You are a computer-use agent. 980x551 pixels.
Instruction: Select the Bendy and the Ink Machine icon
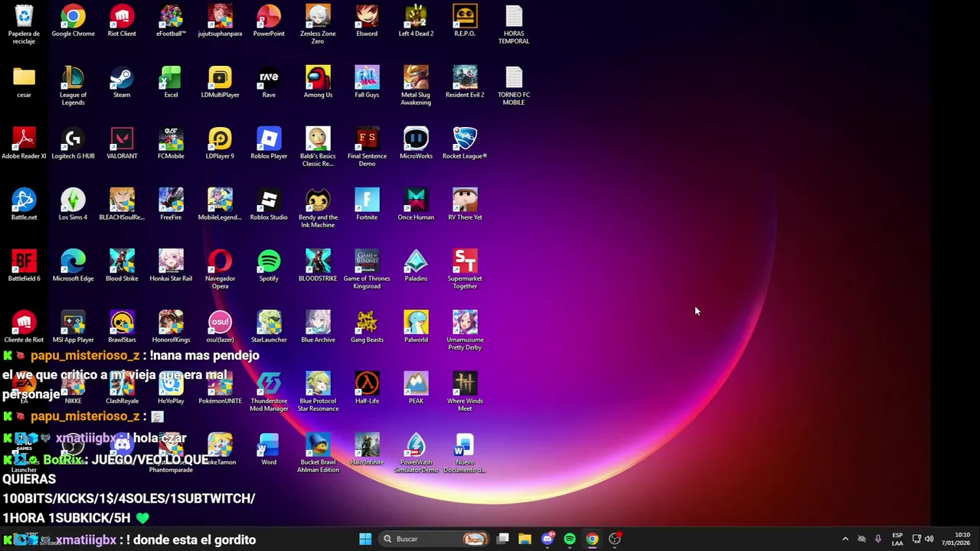tap(318, 207)
